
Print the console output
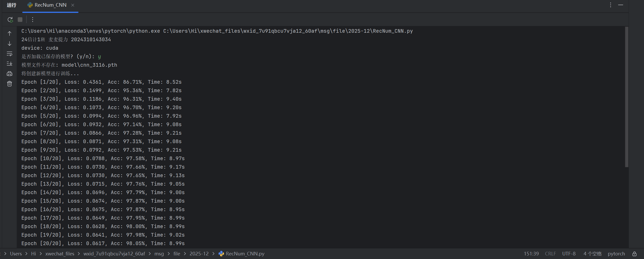(10, 74)
